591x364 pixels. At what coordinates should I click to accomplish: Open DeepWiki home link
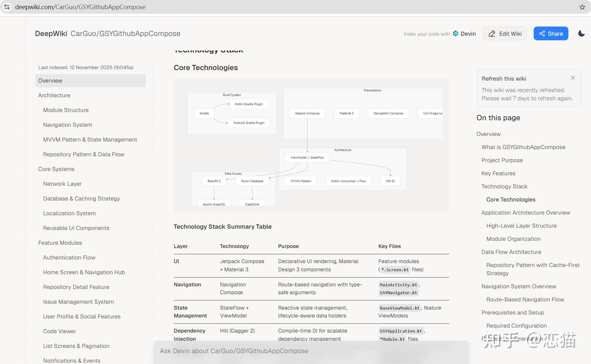(51, 33)
